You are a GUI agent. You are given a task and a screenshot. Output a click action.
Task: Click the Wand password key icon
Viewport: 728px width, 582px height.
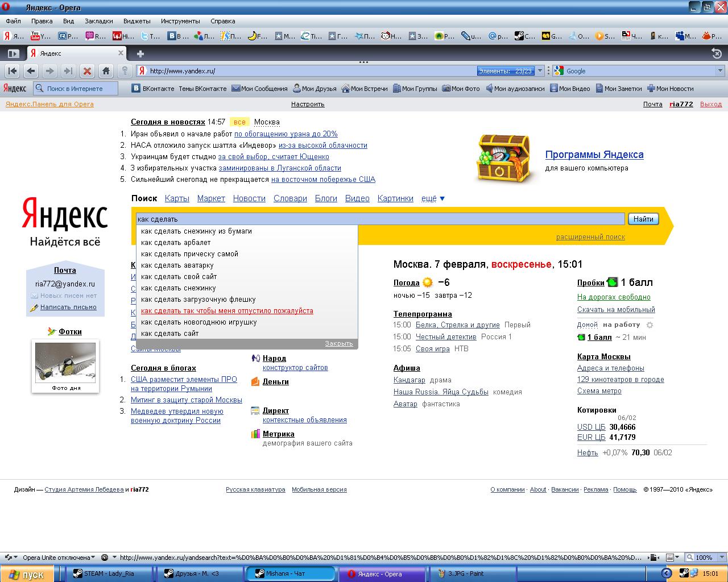(125, 71)
